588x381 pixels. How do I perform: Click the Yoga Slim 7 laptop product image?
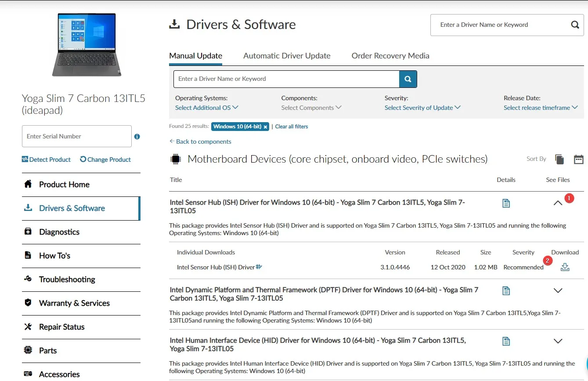point(87,45)
